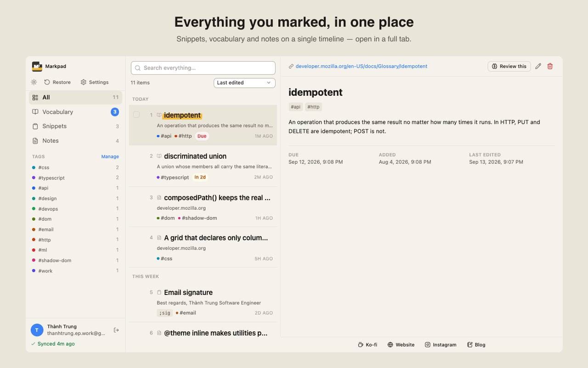Open the Email signature snippet
588x368 pixels.
point(203,302)
